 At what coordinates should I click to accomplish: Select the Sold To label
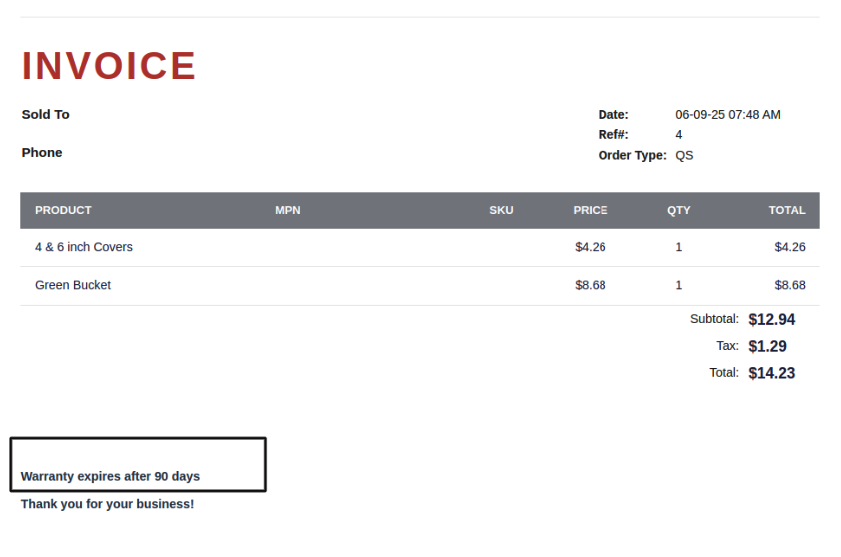(45, 114)
